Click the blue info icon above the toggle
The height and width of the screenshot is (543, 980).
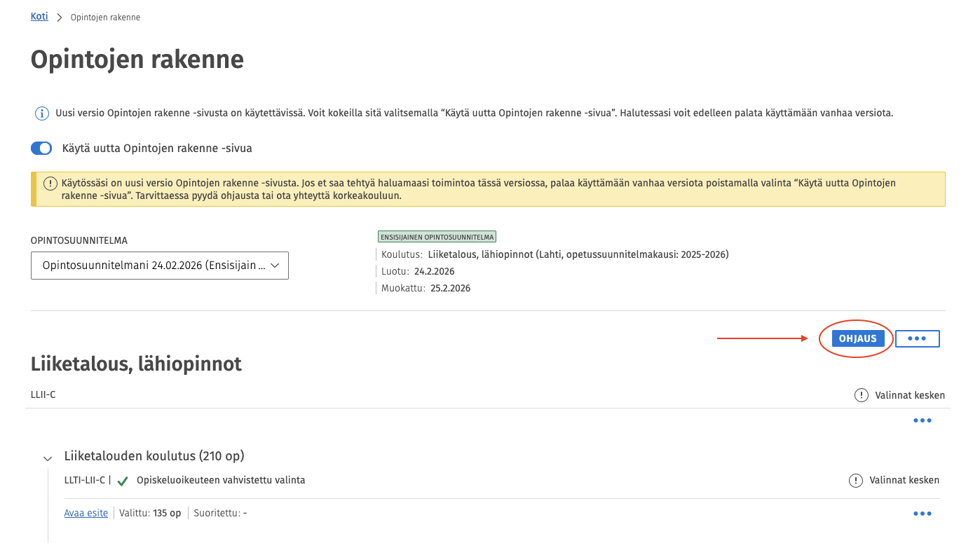tap(42, 113)
